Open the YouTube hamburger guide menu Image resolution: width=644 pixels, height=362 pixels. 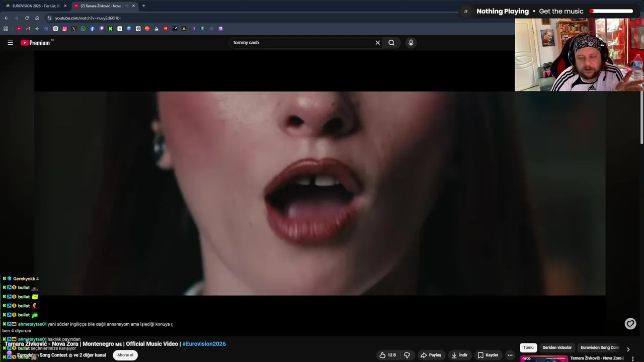click(10, 43)
